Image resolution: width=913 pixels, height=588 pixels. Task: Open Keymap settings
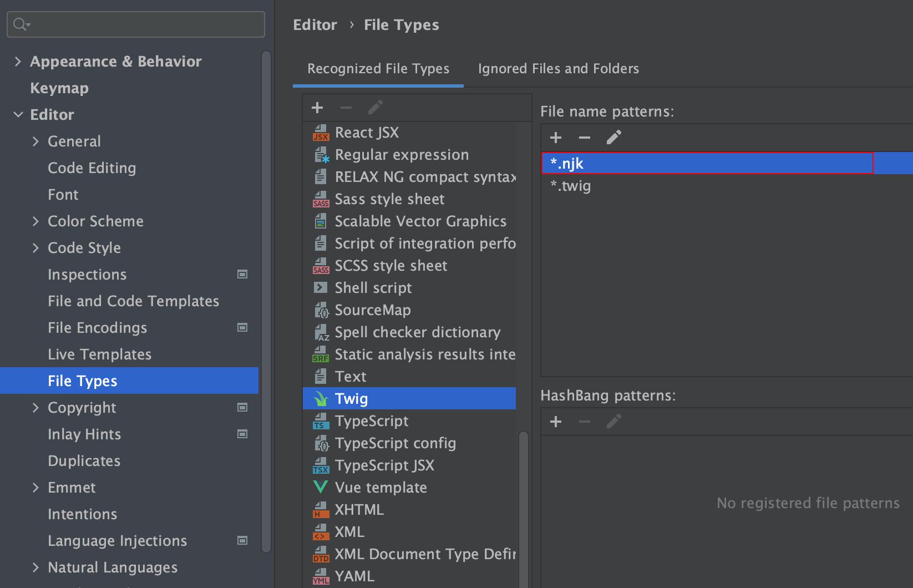click(59, 88)
